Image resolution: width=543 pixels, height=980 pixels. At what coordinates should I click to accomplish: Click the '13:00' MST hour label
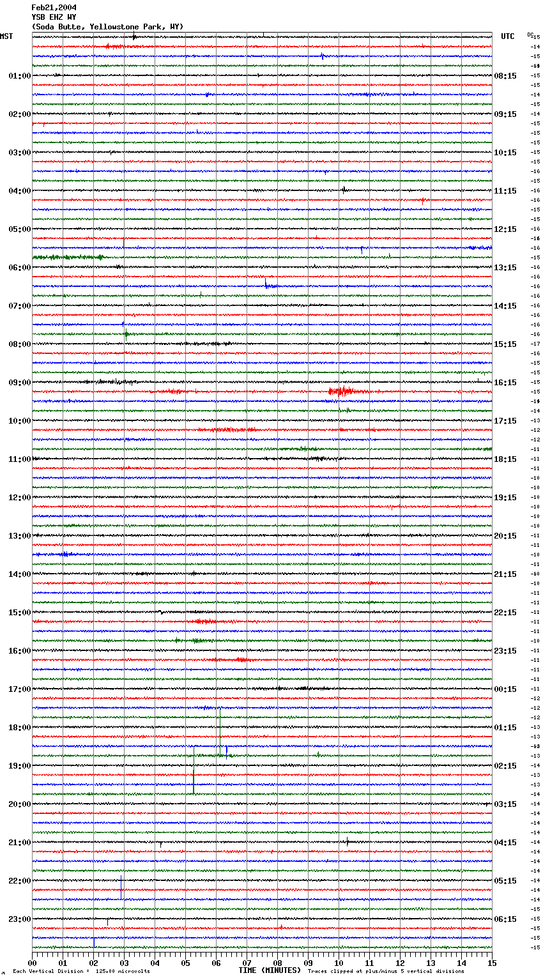coord(20,536)
